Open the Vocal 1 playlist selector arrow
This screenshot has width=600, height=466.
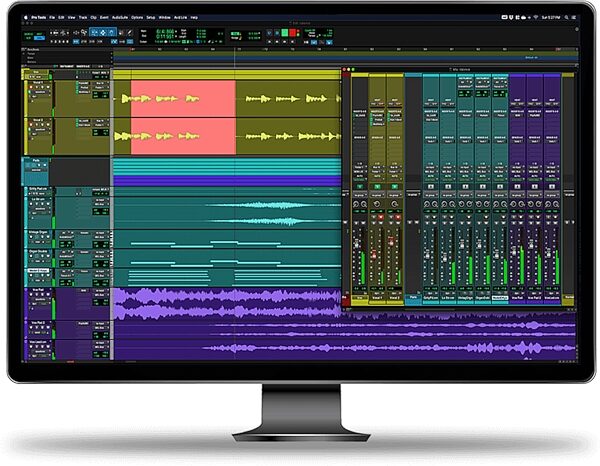click(x=51, y=82)
